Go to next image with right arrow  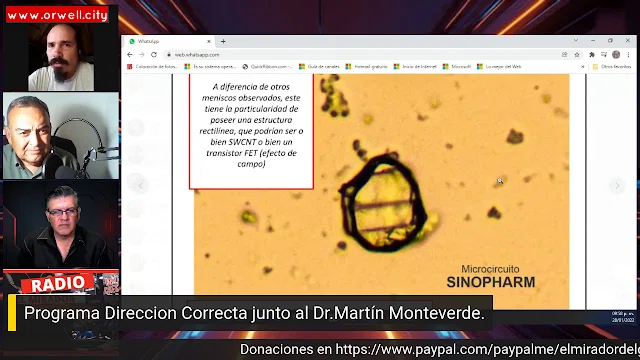[x=617, y=186]
